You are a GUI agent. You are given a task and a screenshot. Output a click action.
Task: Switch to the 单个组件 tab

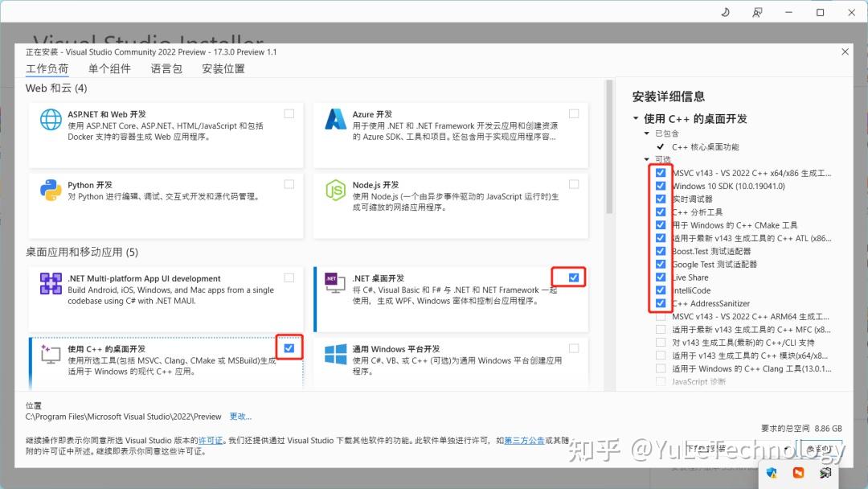tap(110, 68)
